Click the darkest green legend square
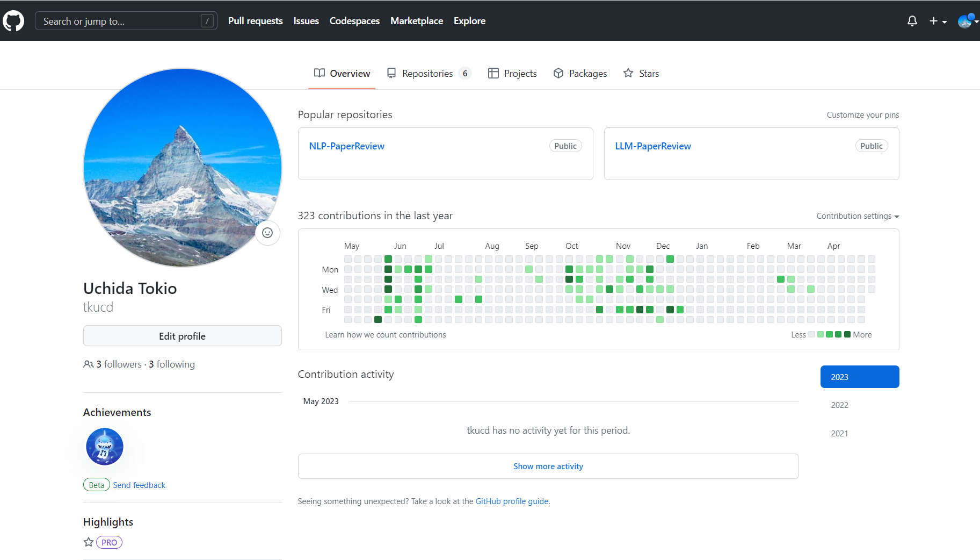Screen dimensions: 980x560 [x=847, y=334]
